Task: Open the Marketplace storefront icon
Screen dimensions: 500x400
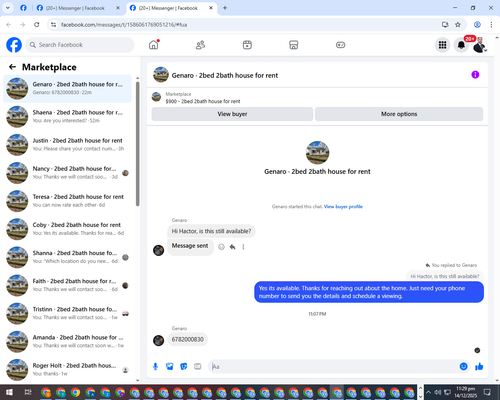Action: coord(294,45)
